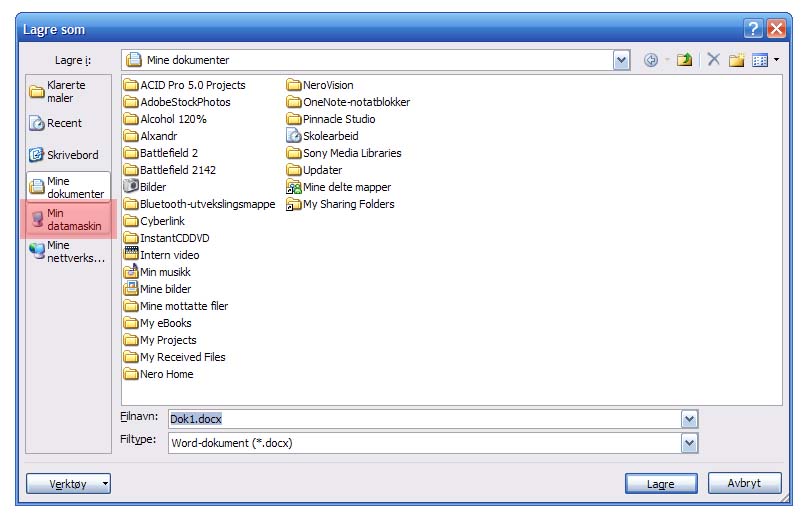
Task: Click the help question mark button
Action: pyautogui.click(x=753, y=28)
